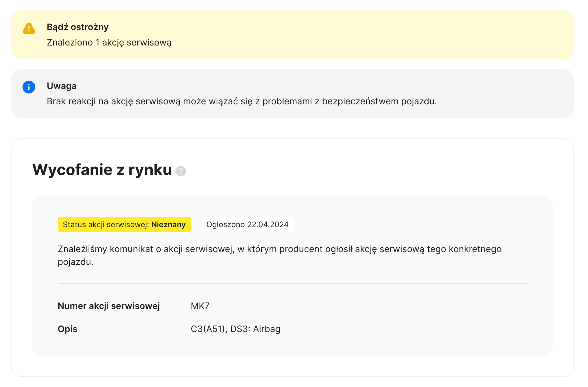Click the yellow warning triangle icon
This screenshot has height=387, width=588.
29,28
